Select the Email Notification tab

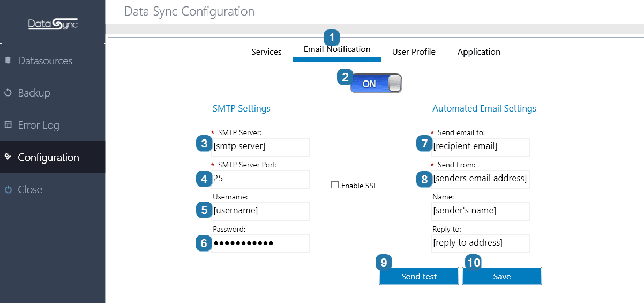337,49
